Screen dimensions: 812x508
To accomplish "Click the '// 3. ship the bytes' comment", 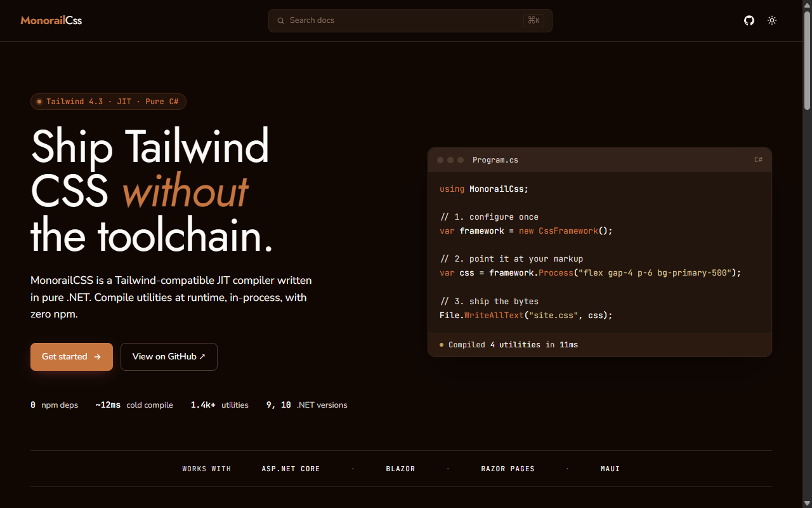I will (x=489, y=301).
